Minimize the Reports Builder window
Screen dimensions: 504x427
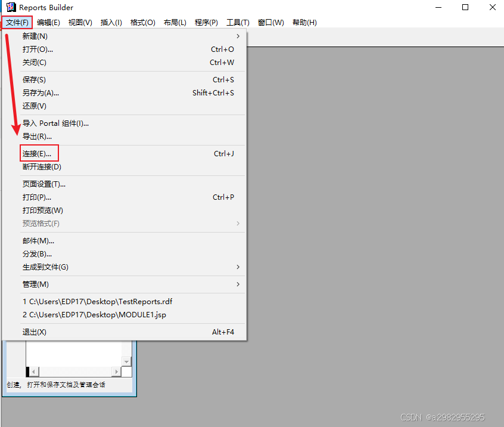pyautogui.click(x=438, y=7)
